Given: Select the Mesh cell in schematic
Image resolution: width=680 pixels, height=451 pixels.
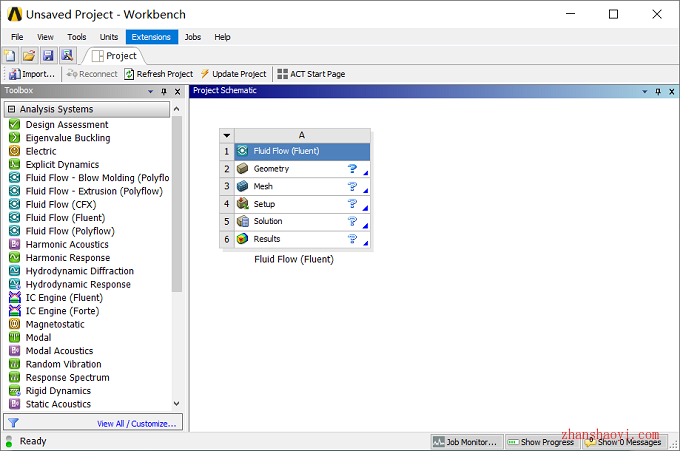Looking at the screenshot, I should [x=303, y=186].
